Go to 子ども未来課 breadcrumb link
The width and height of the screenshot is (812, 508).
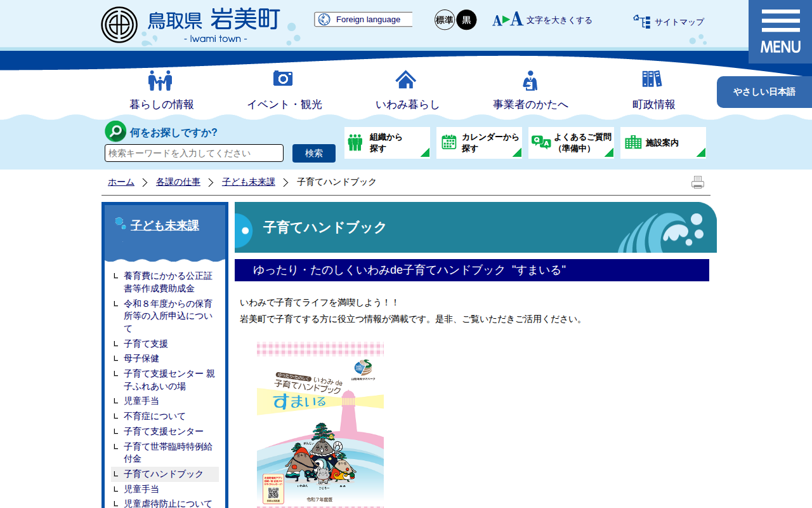point(249,182)
